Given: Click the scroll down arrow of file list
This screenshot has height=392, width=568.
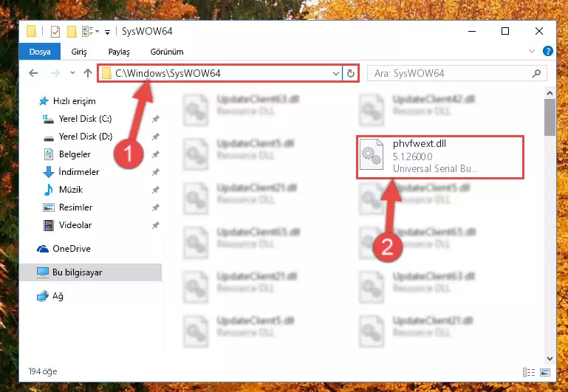Looking at the screenshot, I should [x=550, y=359].
